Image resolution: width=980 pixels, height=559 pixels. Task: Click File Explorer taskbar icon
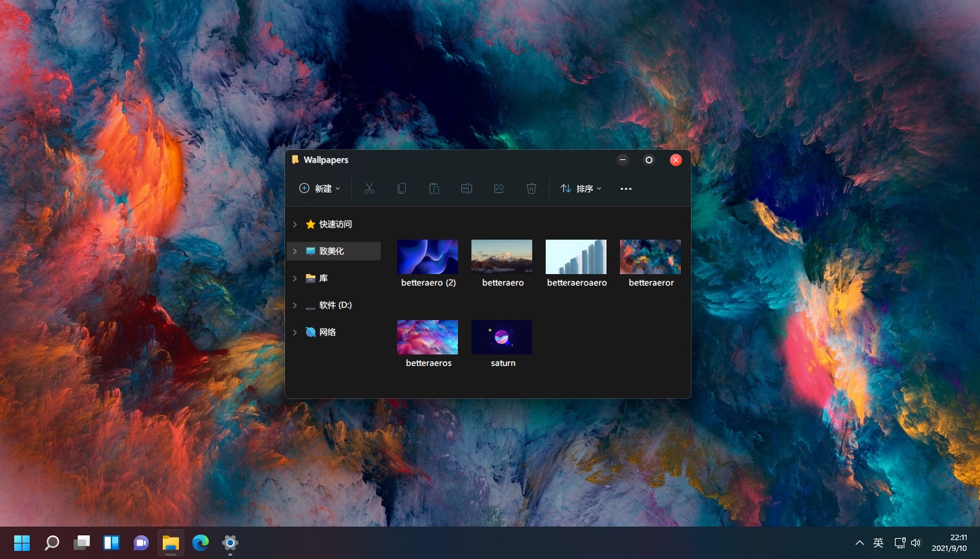point(171,543)
